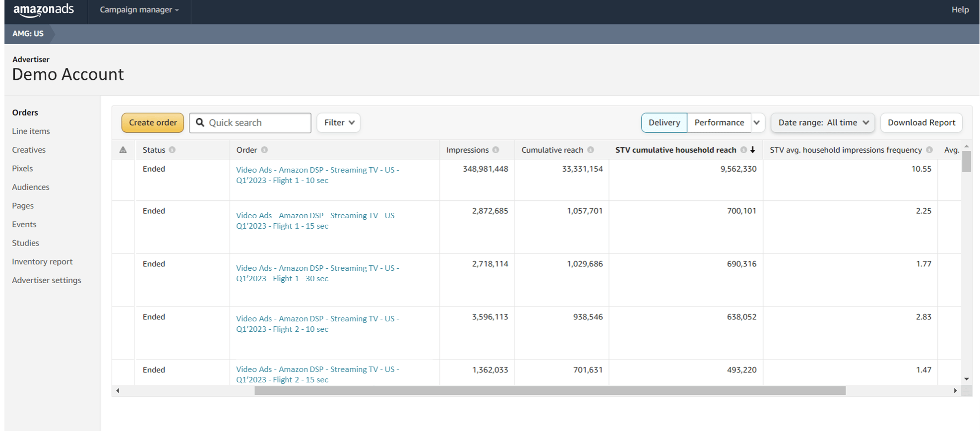This screenshot has width=980, height=431.
Task: Expand the chevron next to Performance
Action: (757, 123)
